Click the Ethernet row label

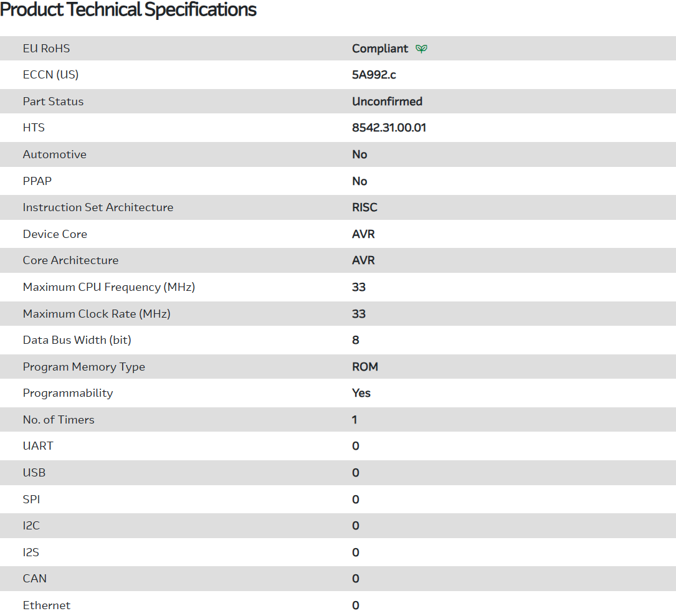[x=47, y=605]
